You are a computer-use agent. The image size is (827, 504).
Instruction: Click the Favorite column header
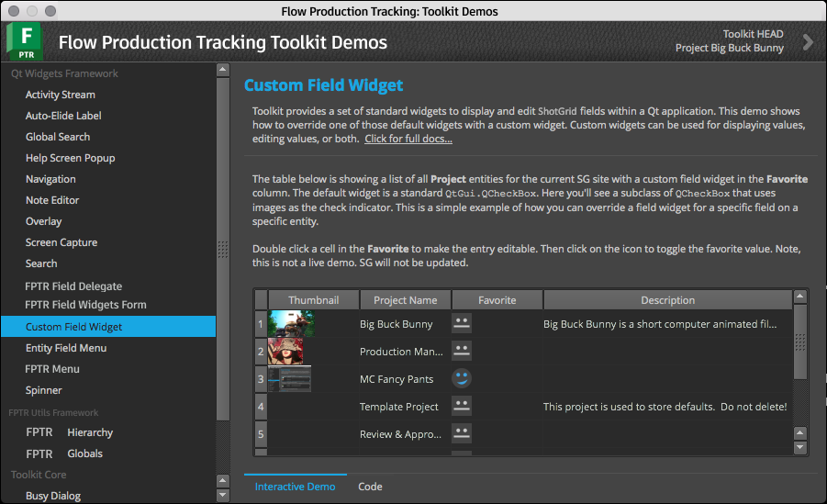click(x=497, y=300)
